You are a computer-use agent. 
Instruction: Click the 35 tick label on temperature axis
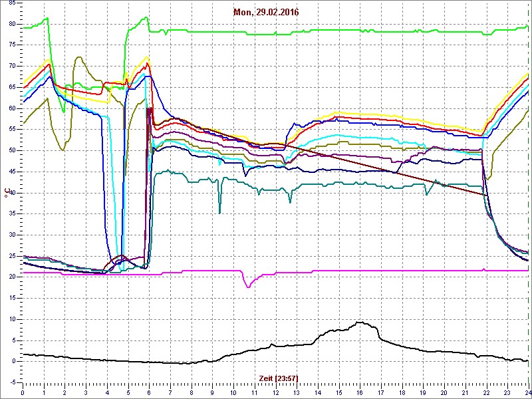(x=11, y=214)
